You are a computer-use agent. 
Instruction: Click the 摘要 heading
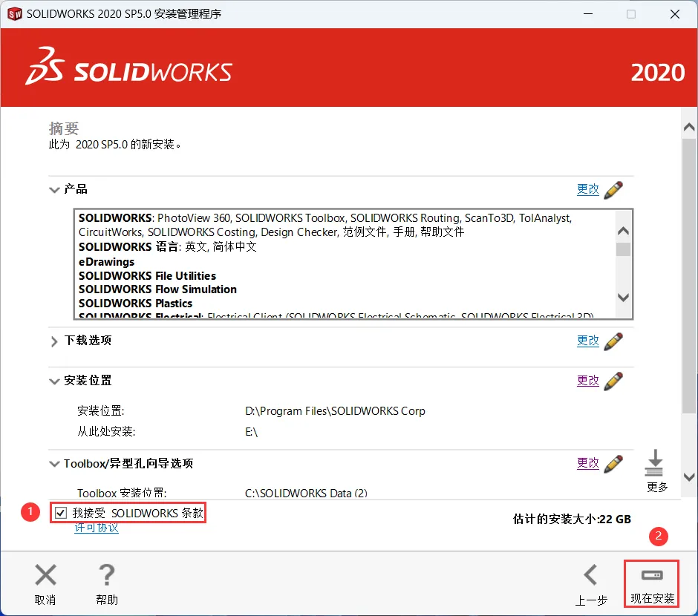coord(64,128)
